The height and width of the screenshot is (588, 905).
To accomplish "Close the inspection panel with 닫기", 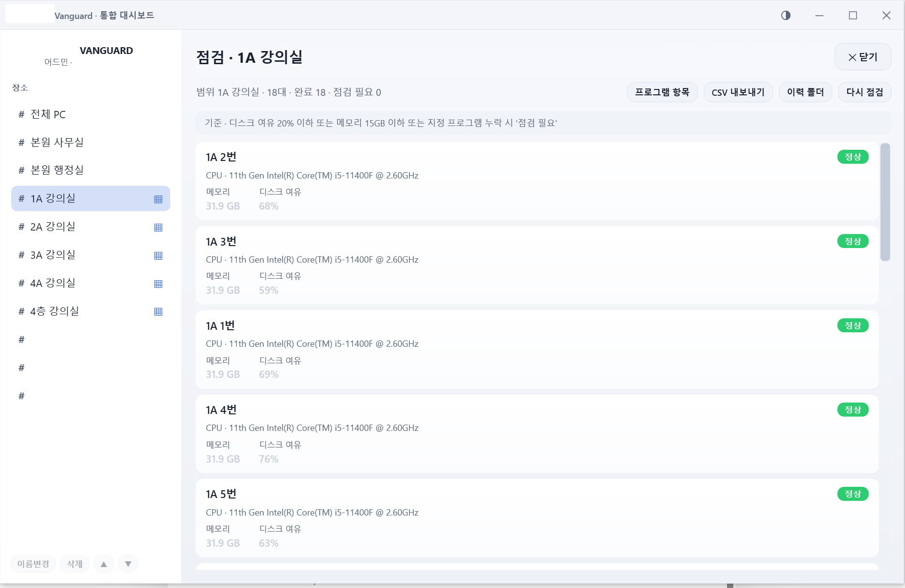I will click(x=863, y=57).
